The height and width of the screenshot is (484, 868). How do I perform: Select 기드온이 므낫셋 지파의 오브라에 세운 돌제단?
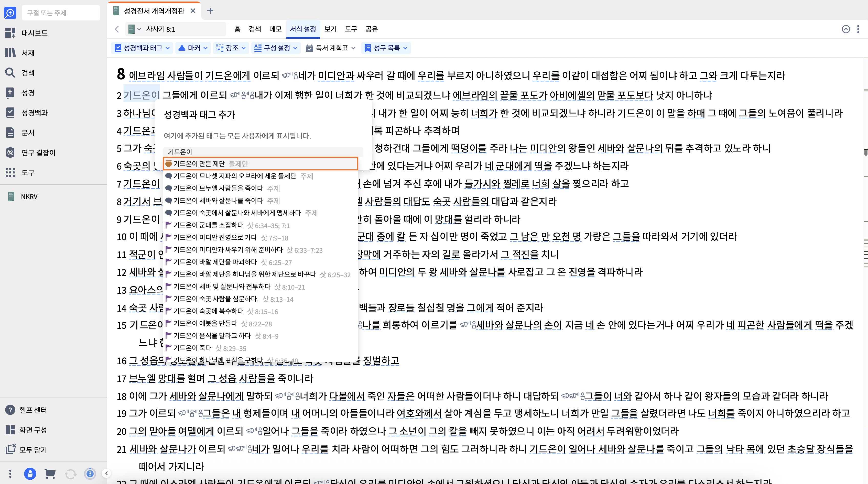tap(260, 176)
